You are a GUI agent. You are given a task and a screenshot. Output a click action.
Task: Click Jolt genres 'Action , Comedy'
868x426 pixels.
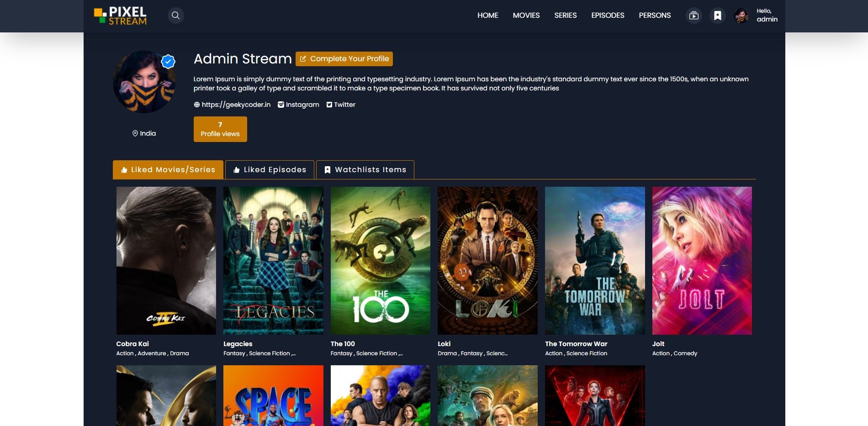tap(675, 353)
